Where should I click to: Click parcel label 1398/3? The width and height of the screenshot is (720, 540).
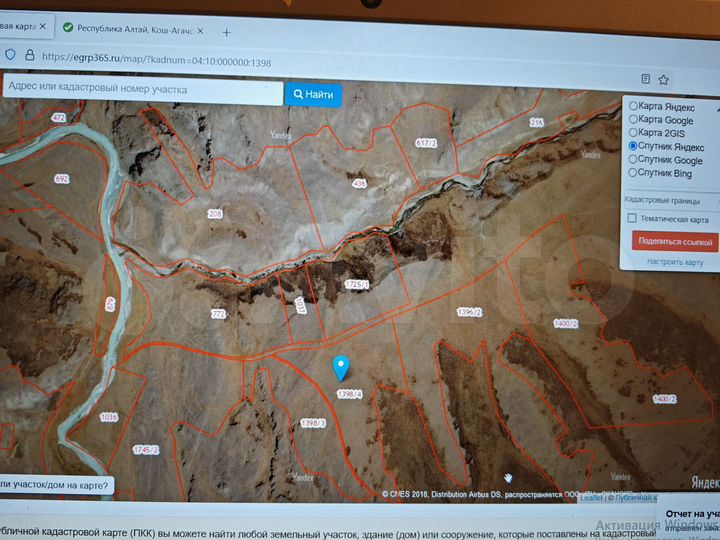coord(313,423)
